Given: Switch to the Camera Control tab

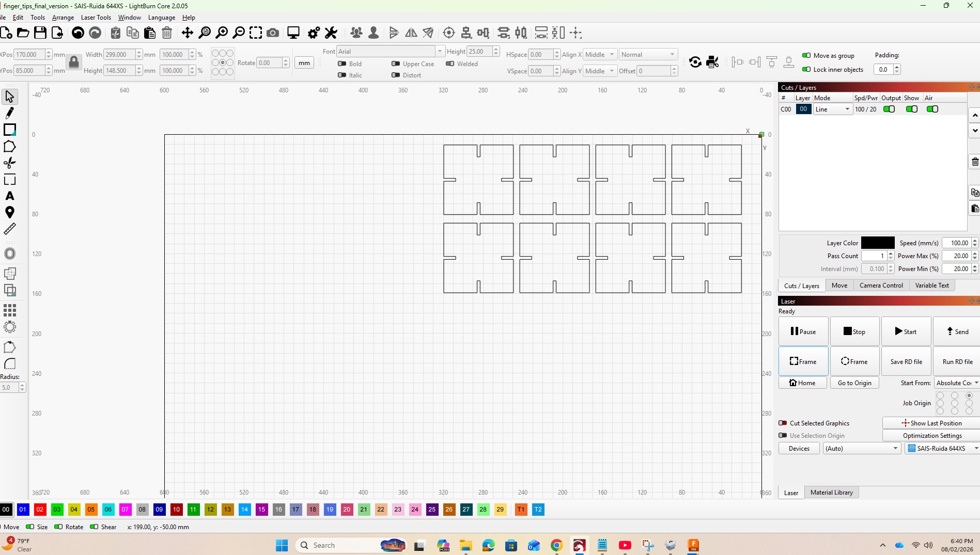Looking at the screenshot, I should click(x=881, y=285).
